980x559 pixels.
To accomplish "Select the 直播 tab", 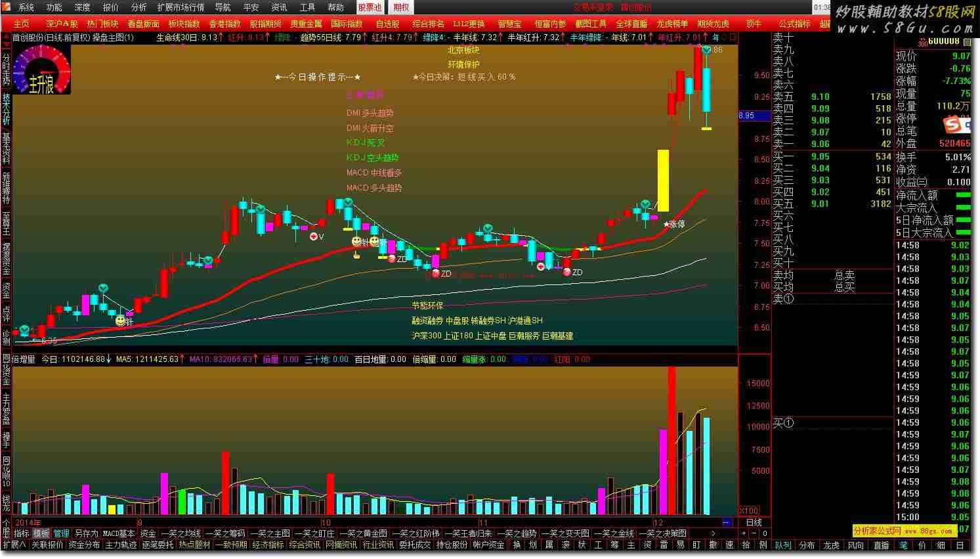I will 881,545.
